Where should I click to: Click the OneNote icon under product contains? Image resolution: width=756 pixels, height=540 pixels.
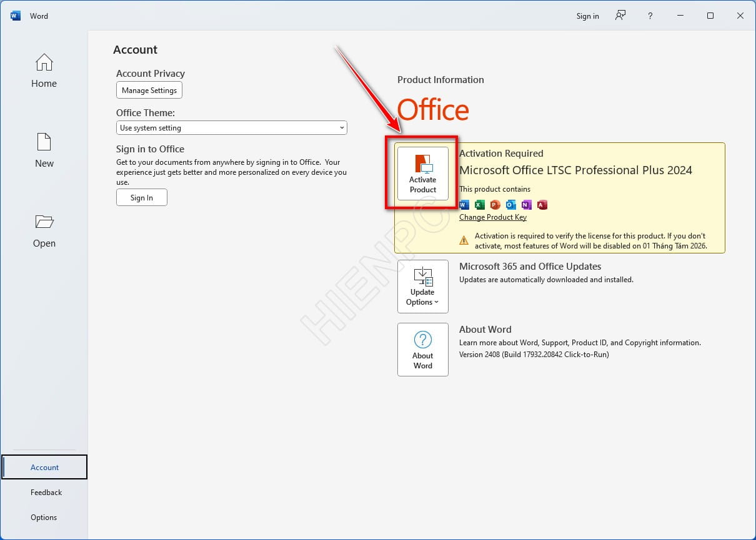point(527,204)
